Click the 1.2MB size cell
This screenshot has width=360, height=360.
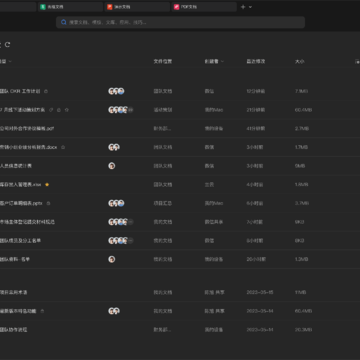pyautogui.click(x=301, y=259)
